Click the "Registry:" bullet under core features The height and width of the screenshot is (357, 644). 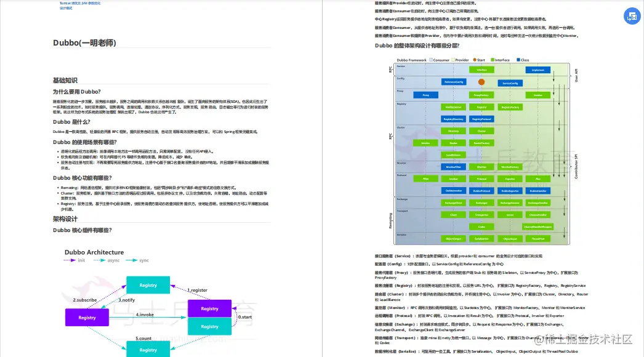pos(164,206)
